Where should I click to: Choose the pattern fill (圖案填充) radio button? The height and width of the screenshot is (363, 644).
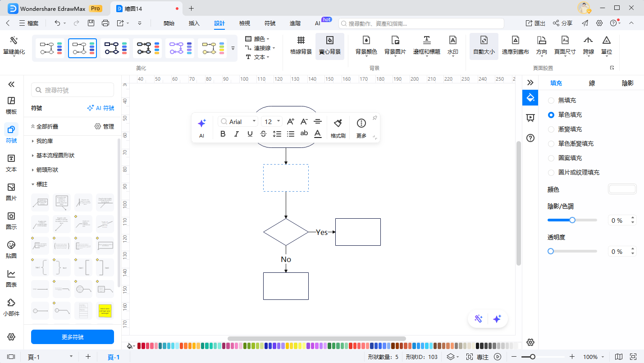click(551, 158)
